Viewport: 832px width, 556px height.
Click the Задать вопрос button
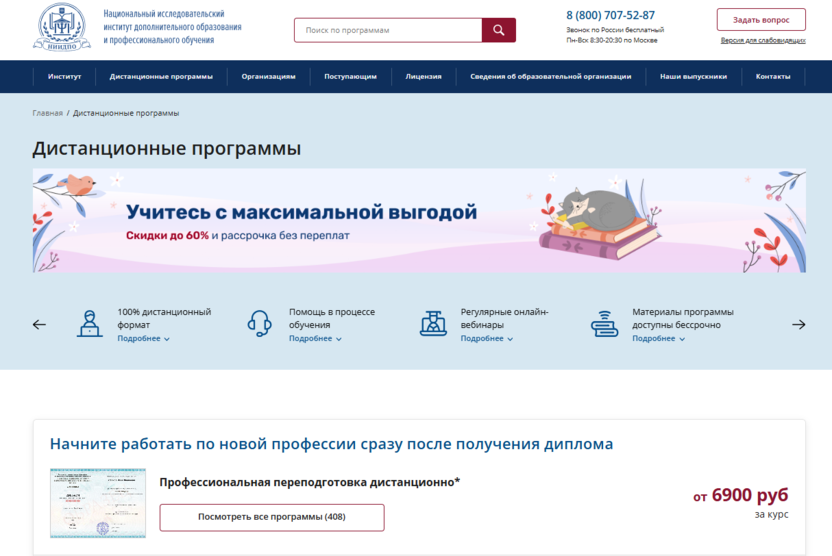point(761,20)
